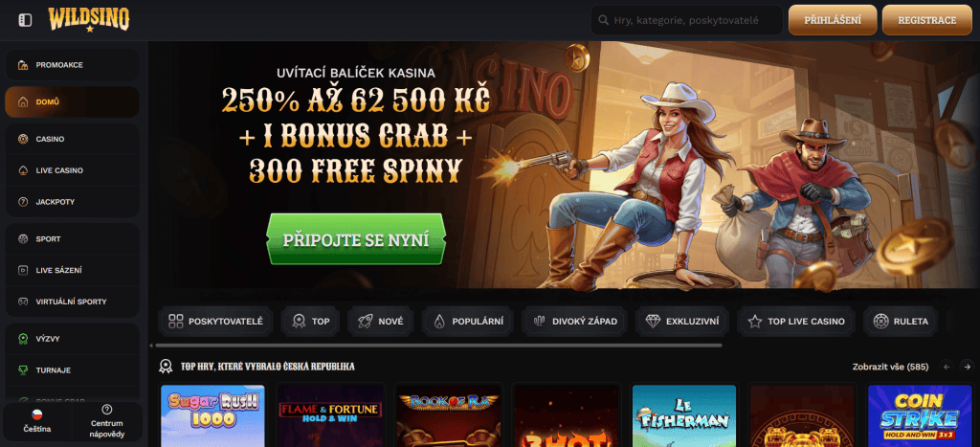Collapse the sidebar with the panel icon
This screenshot has height=447, width=980.
[x=25, y=21]
